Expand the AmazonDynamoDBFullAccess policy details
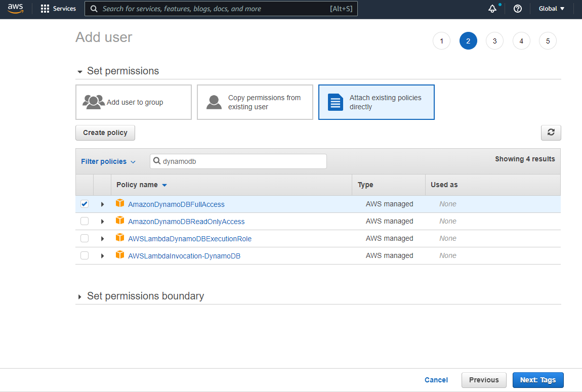This screenshot has height=392, width=582. pyautogui.click(x=102, y=204)
